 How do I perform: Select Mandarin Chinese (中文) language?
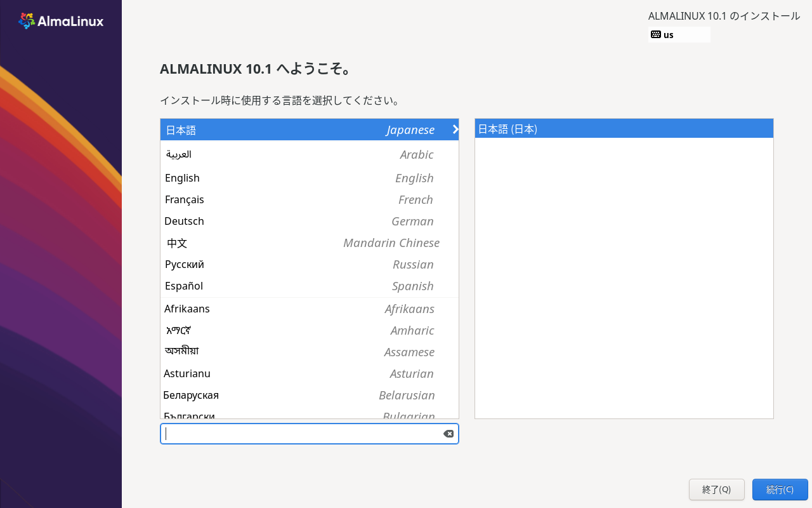pyautogui.click(x=309, y=243)
